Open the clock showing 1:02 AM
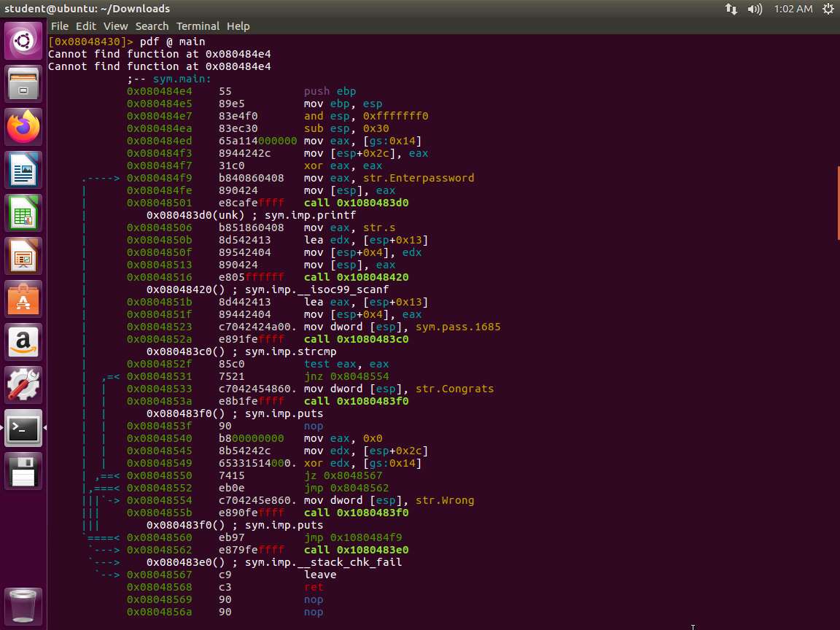This screenshot has width=840, height=630. 793,9
